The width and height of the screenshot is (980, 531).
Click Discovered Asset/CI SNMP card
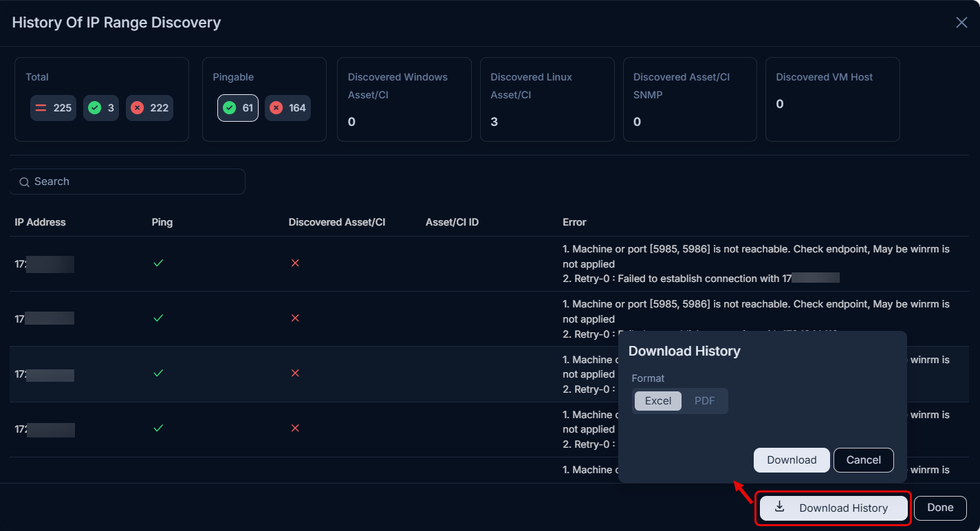point(690,99)
